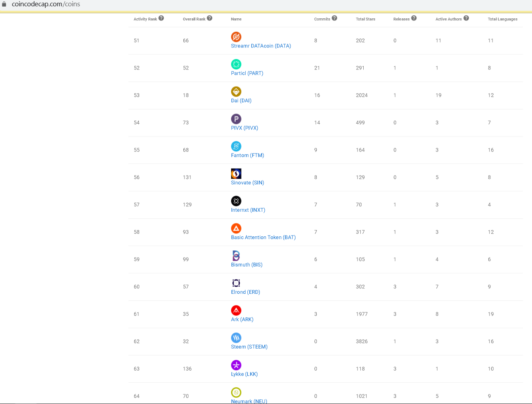Click the help icon next to Commits

pyautogui.click(x=335, y=18)
